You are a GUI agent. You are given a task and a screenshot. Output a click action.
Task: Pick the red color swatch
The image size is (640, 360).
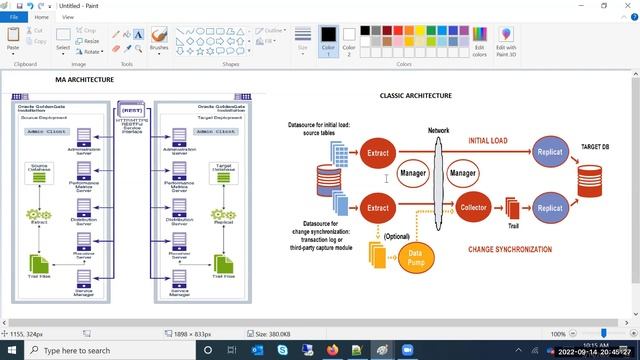[398, 30]
